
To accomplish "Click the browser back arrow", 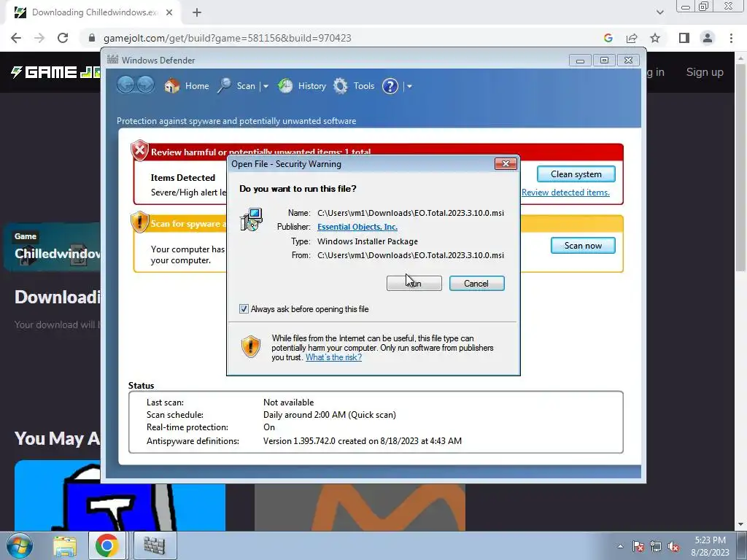I will point(16,38).
